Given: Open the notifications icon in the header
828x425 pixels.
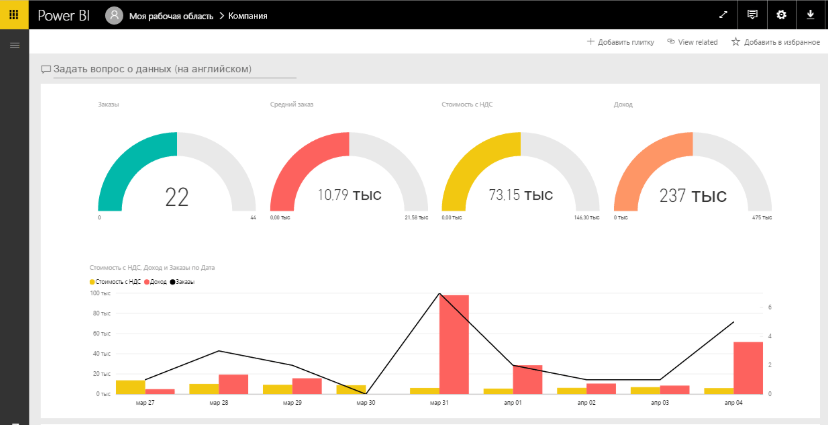Looking at the screenshot, I should pyautogui.click(x=752, y=15).
